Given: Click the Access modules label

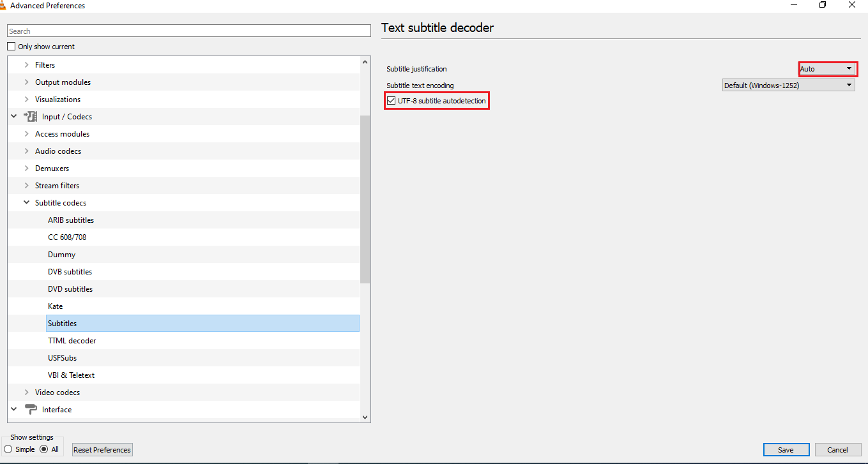Looking at the screenshot, I should point(62,134).
